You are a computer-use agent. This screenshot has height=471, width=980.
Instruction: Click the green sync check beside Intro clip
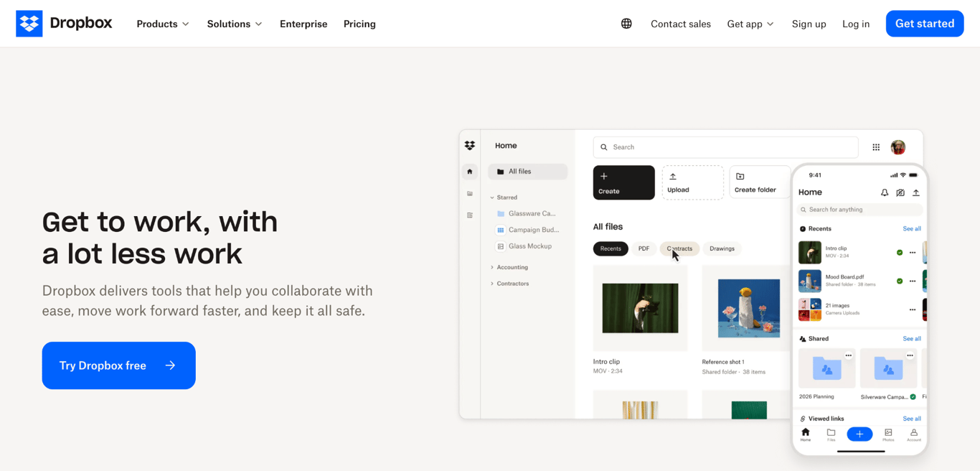click(900, 253)
